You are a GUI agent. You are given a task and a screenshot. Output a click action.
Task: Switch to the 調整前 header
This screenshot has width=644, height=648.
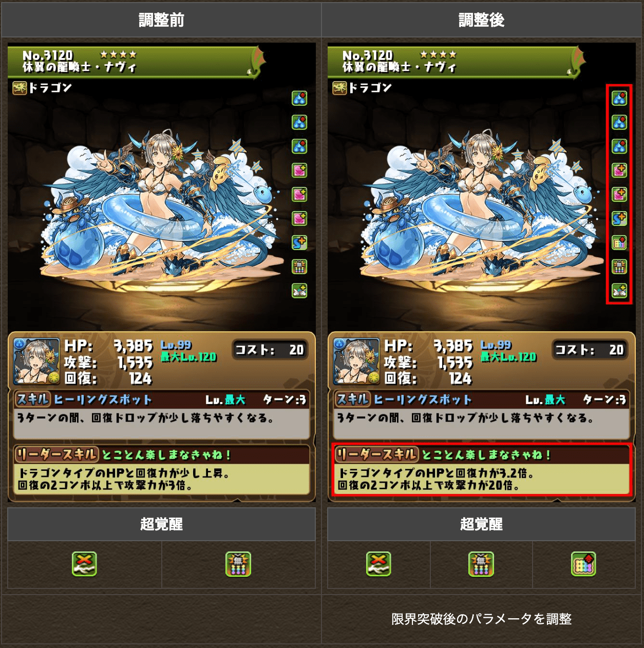161,20
